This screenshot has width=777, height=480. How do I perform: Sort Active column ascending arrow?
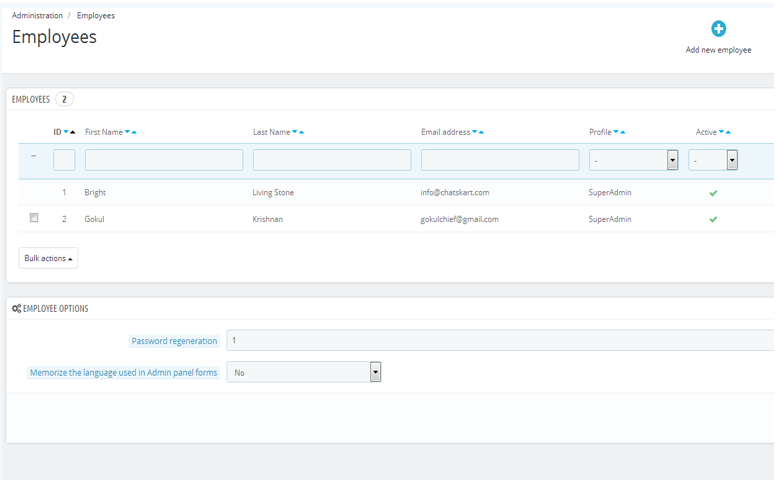(728, 132)
